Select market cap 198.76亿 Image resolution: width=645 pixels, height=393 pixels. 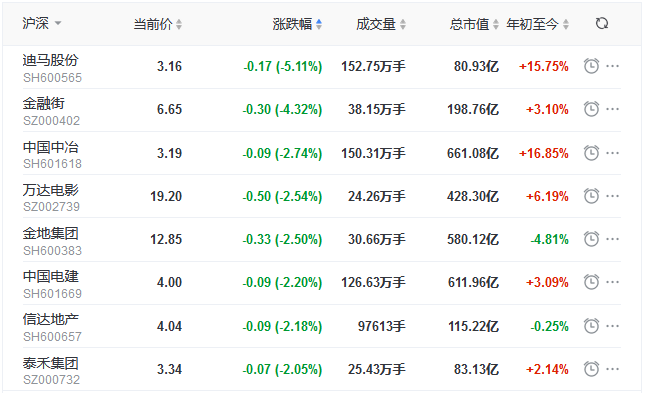coord(473,109)
